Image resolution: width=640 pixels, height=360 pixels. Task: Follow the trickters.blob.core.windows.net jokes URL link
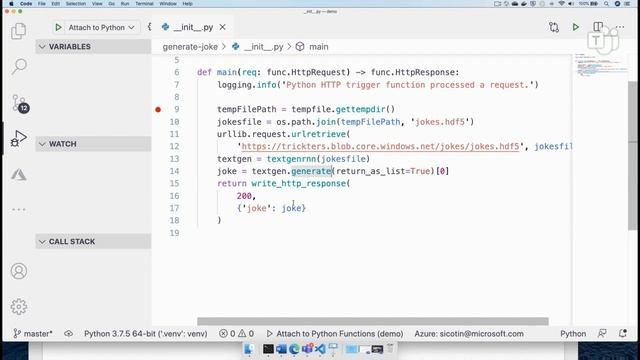(x=380, y=147)
